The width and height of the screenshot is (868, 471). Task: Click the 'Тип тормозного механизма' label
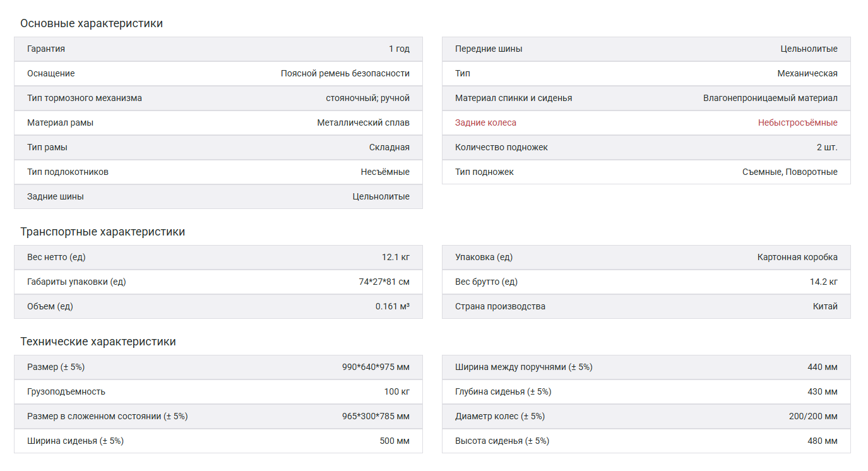(x=85, y=98)
